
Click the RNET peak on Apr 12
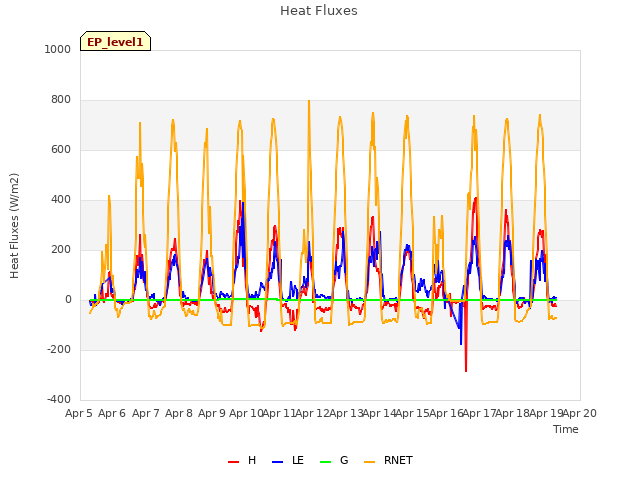(x=309, y=102)
